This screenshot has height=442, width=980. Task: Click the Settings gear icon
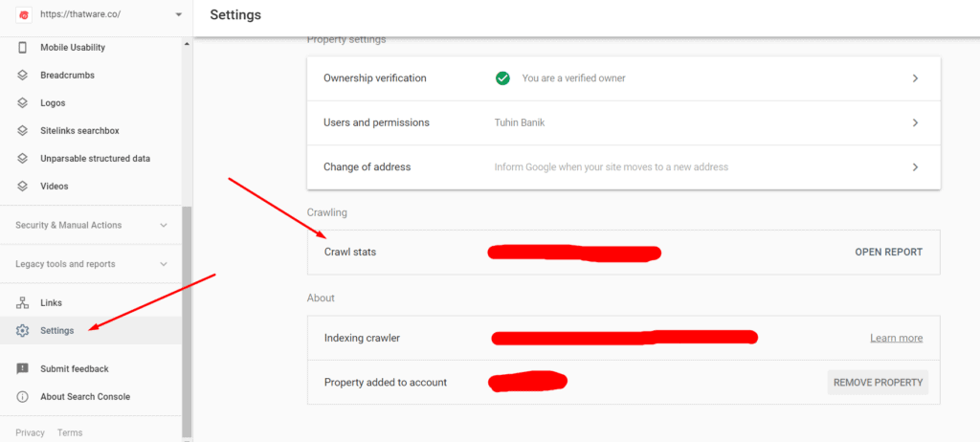pos(23,331)
